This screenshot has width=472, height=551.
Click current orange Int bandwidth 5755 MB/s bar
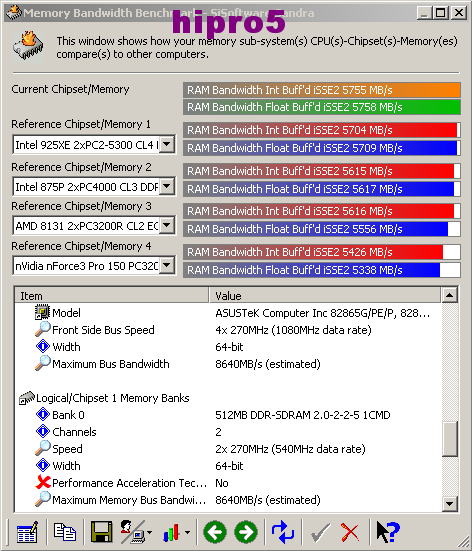(x=322, y=90)
